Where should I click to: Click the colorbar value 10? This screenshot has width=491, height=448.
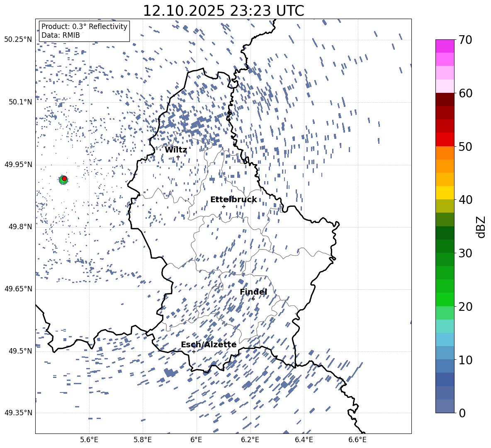click(x=465, y=360)
